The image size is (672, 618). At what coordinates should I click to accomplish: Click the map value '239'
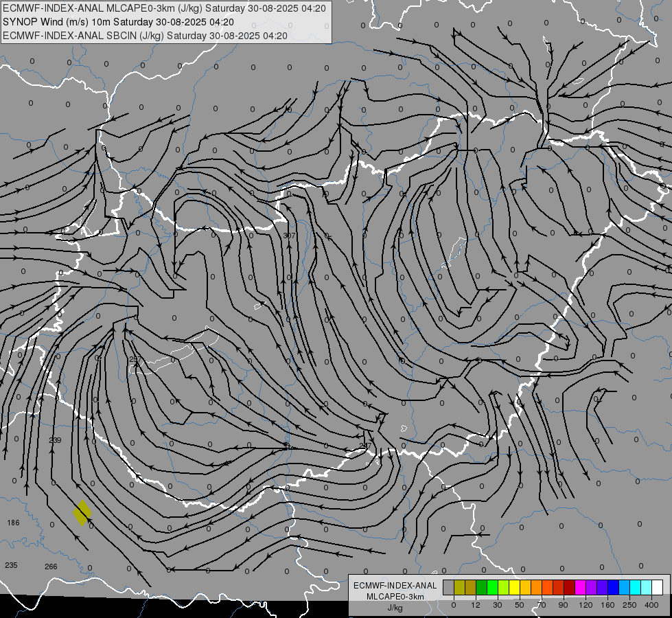pos(56,440)
